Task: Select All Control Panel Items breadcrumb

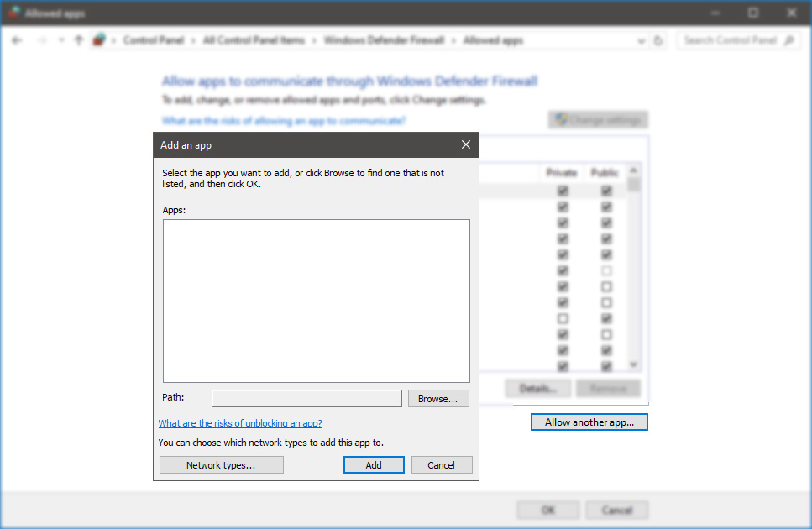Action: 254,40
